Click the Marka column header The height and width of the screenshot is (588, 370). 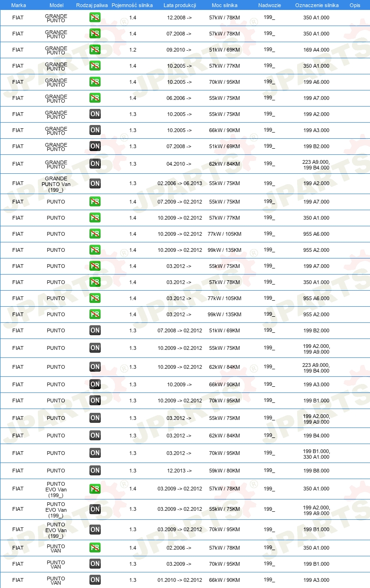click(x=18, y=5)
